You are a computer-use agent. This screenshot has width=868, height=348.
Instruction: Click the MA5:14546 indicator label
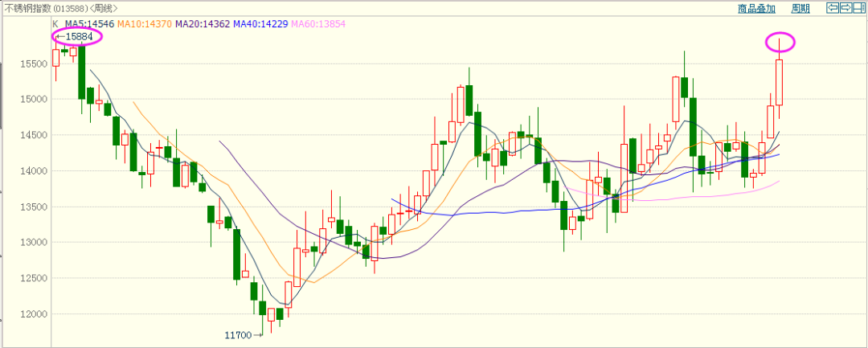click(x=90, y=24)
